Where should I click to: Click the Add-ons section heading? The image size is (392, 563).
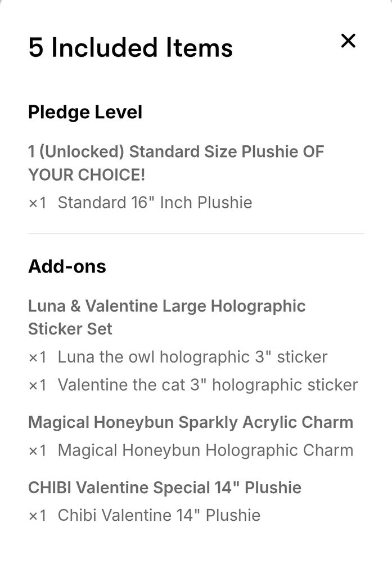click(x=67, y=266)
